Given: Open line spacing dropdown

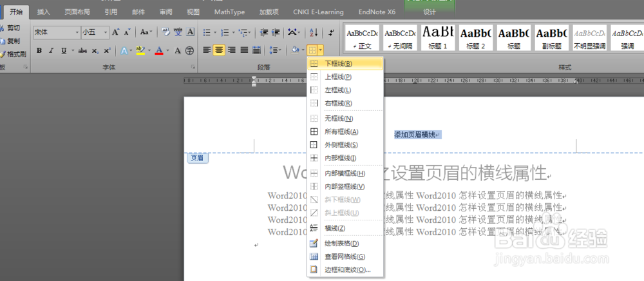Looking at the screenshot, I should (275, 50).
